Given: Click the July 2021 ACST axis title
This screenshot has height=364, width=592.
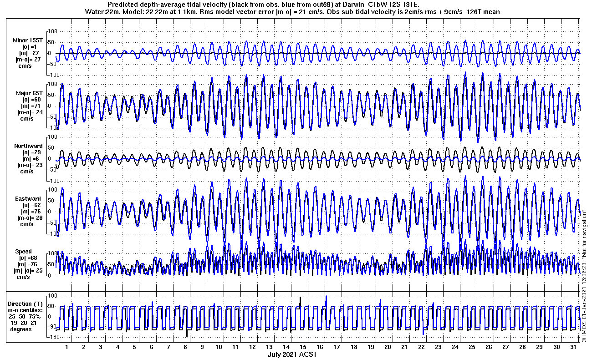Looking at the screenshot, I should pos(292,354).
